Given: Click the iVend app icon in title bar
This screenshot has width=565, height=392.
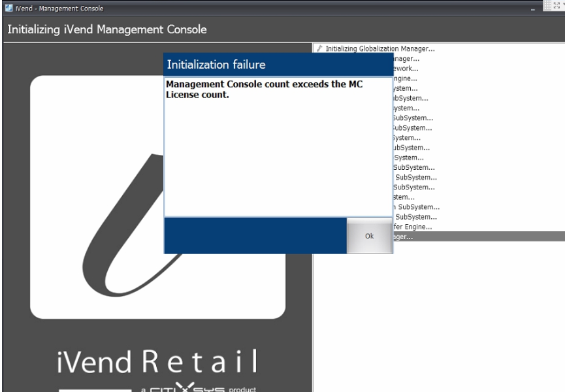Looking at the screenshot, I should point(9,8).
